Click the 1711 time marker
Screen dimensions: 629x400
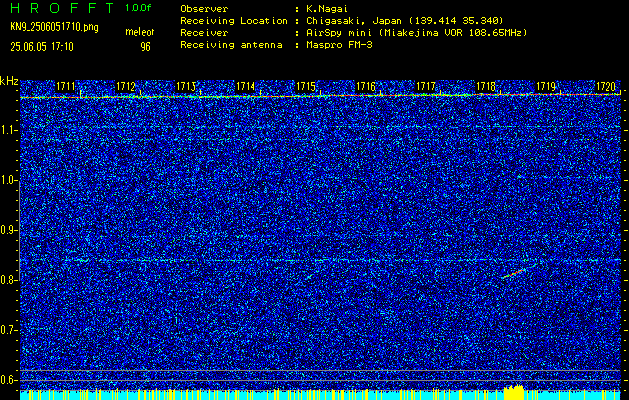point(65,86)
